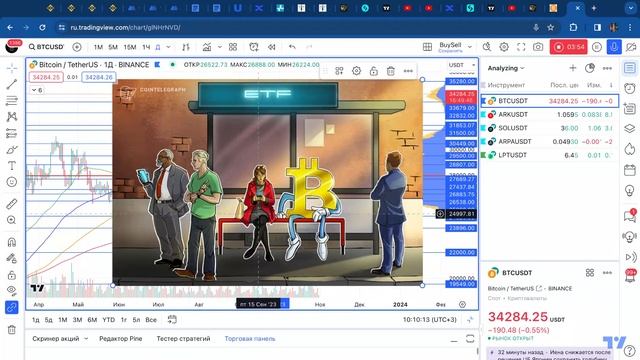Select the zoom-in tool
This screenshot has width=640, height=360.
pos(11,220)
